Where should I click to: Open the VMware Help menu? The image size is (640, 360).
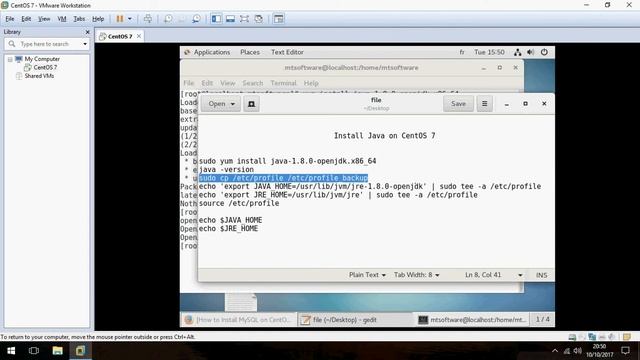point(98,19)
